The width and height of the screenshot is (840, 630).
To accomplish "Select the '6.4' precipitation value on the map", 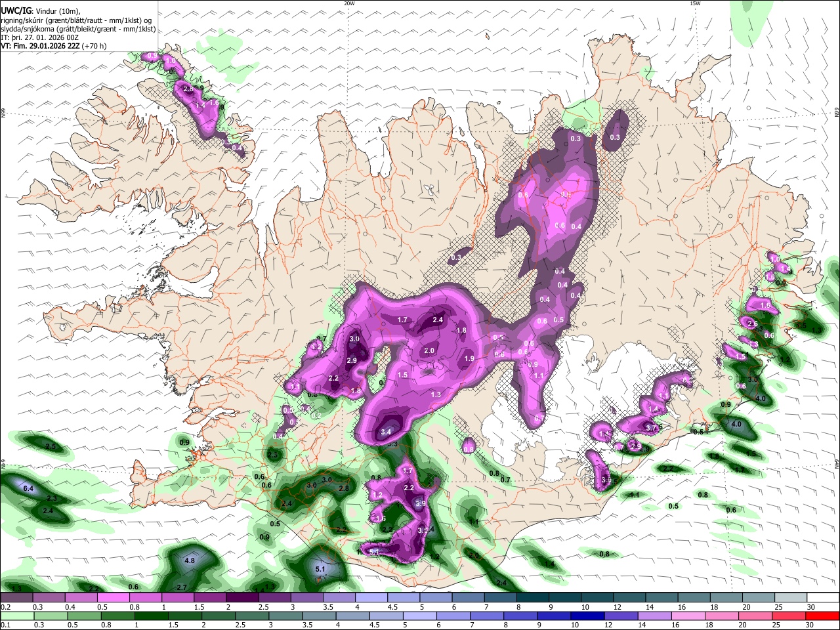I will (28, 489).
